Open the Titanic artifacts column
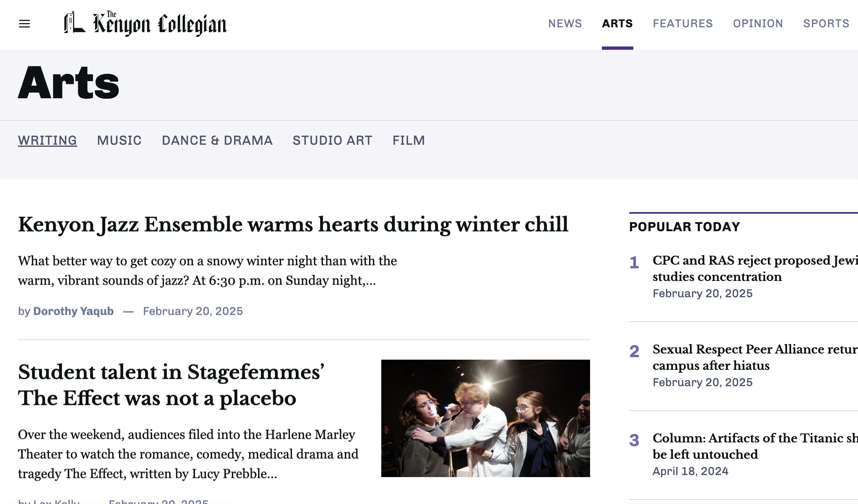Screen dimensions: 858x504 coord(755,446)
